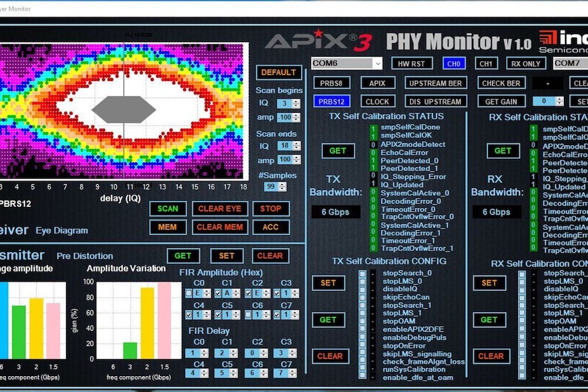588x392 pixels.
Task: Switch to channel CH1
Action: pos(486,63)
